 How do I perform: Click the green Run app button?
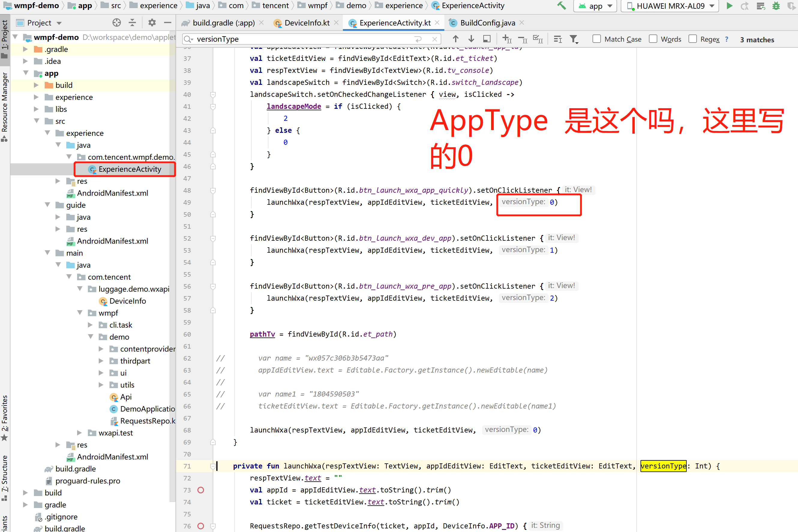click(729, 6)
